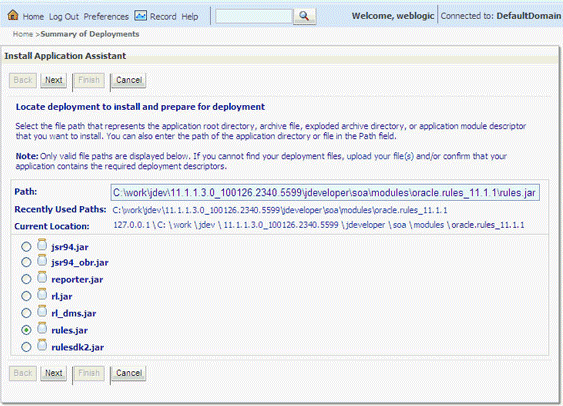Click the Connected to: DefaultDomain text
Image resolution: width=563 pixels, height=406 pixels.
click(x=501, y=16)
